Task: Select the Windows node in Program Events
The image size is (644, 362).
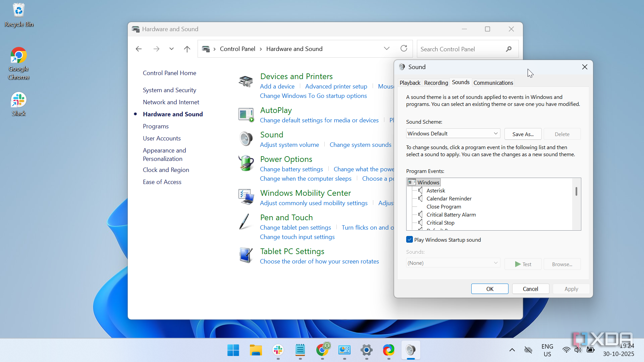Action: pyautogui.click(x=424, y=182)
